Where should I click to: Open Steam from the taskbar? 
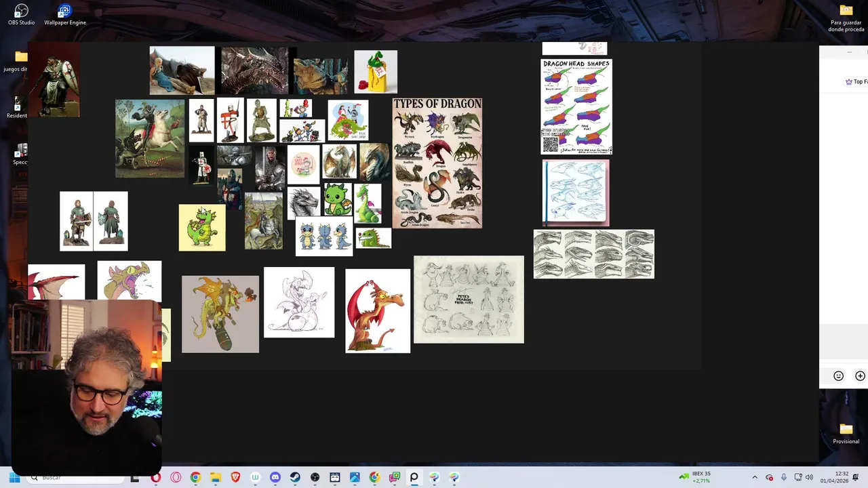click(295, 477)
